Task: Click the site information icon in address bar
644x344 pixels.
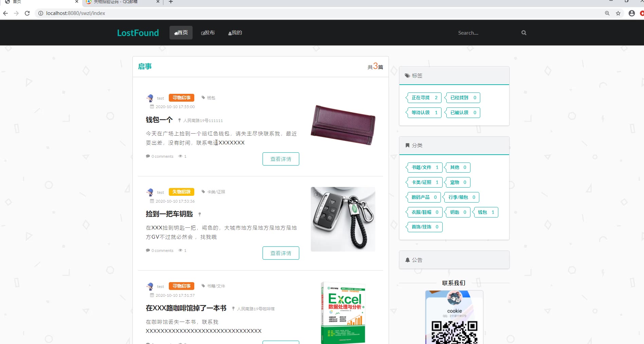Action: pyautogui.click(x=40, y=13)
